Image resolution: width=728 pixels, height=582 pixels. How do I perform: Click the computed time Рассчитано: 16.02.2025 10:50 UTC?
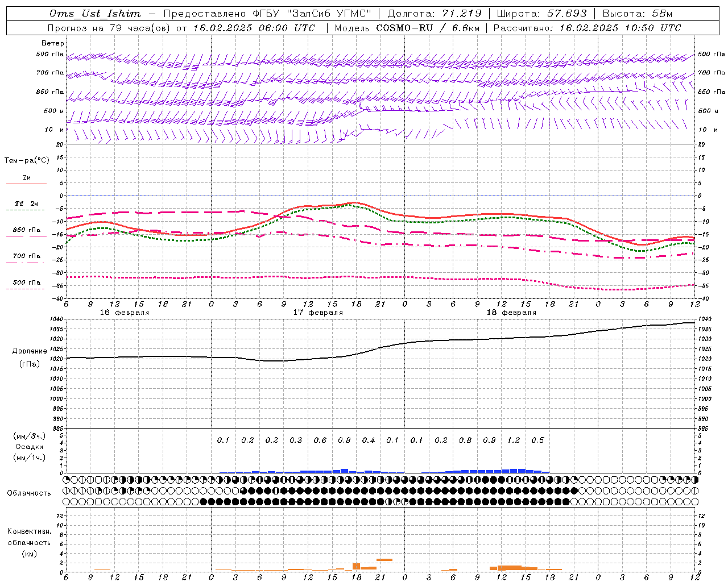[587, 28]
